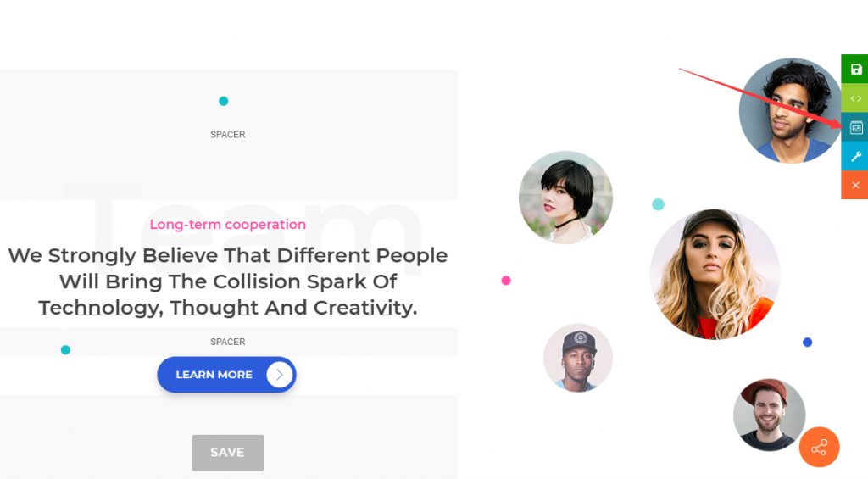Select the short black-haired woman's portrait
The image size is (868, 479).
(565, 198)
